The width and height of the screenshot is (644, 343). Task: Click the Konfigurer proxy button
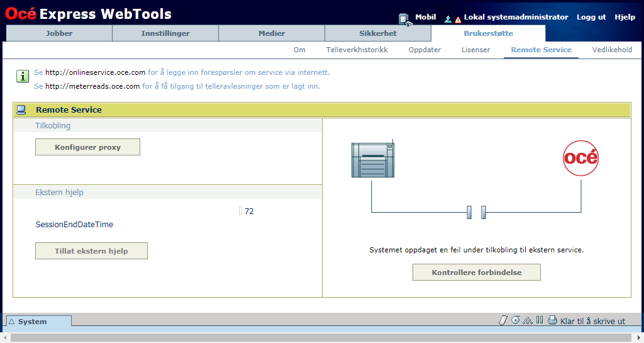pos(87,147)
